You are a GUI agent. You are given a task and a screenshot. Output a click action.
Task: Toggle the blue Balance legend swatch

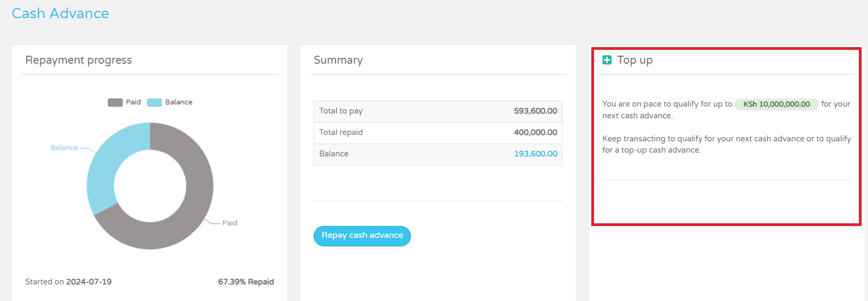[154, 102]
